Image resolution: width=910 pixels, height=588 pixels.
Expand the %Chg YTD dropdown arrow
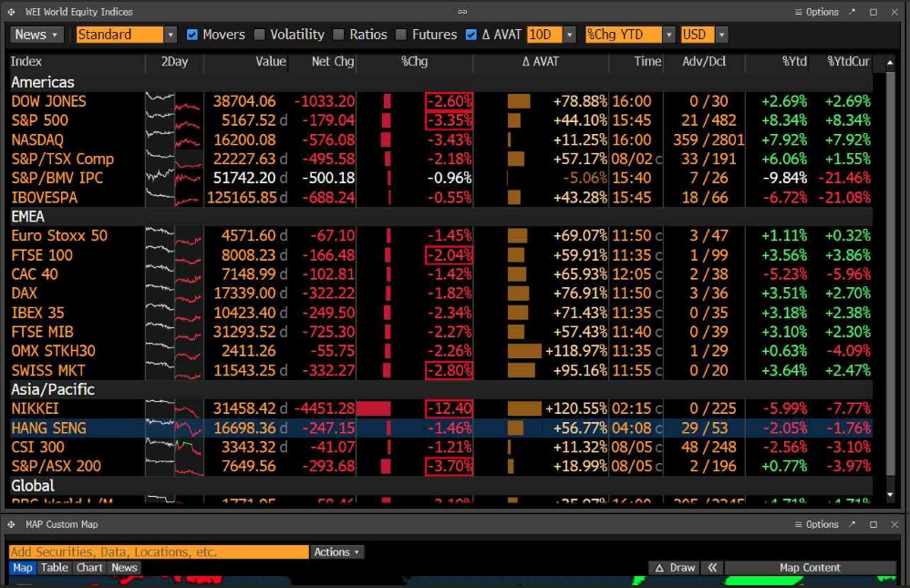pyautogui.click(x=668, y=35)
